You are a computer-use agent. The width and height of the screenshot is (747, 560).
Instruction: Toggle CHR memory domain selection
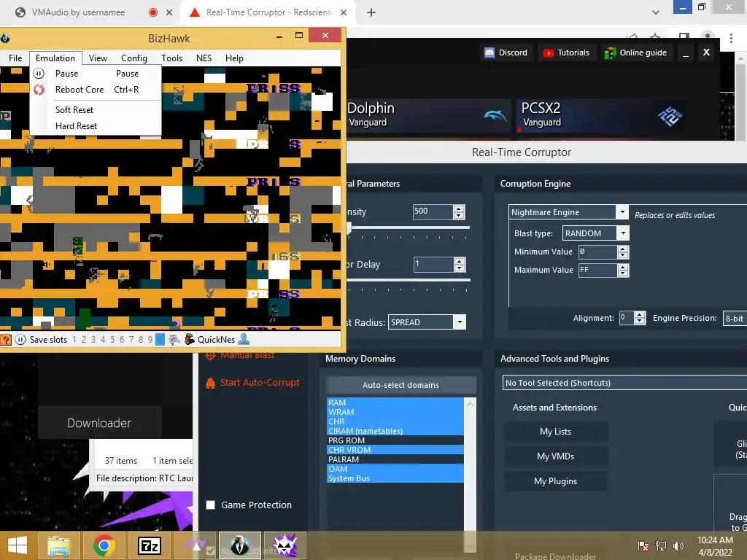pyautogui.click(x=395, y=421)
